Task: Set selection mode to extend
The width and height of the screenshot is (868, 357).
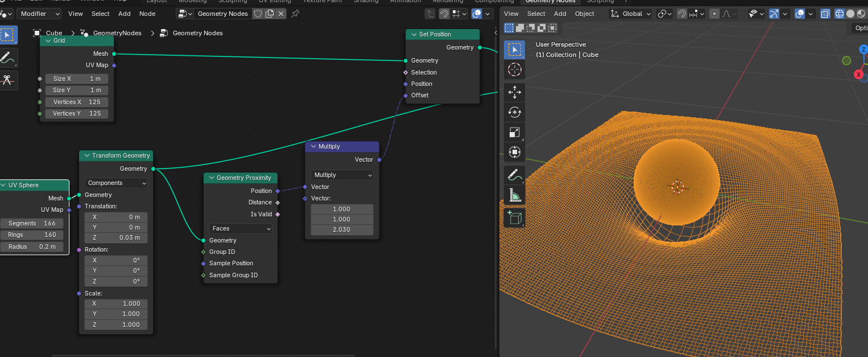Action: pos(520,27)
